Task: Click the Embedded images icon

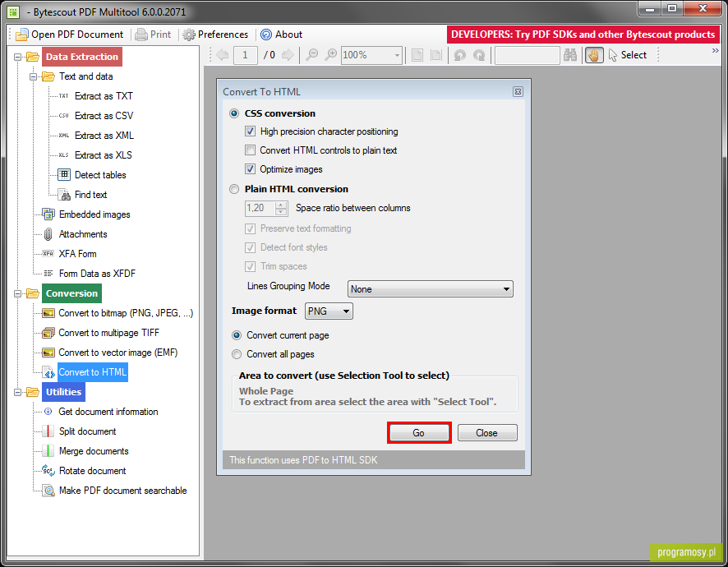Action: click(x=48, y=214)
